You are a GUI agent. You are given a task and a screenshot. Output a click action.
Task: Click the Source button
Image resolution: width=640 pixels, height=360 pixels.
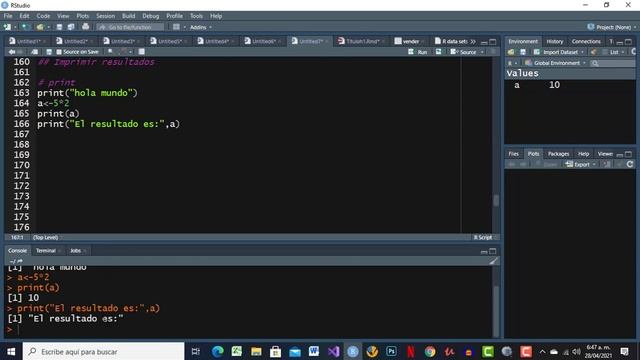coord(464,52)
